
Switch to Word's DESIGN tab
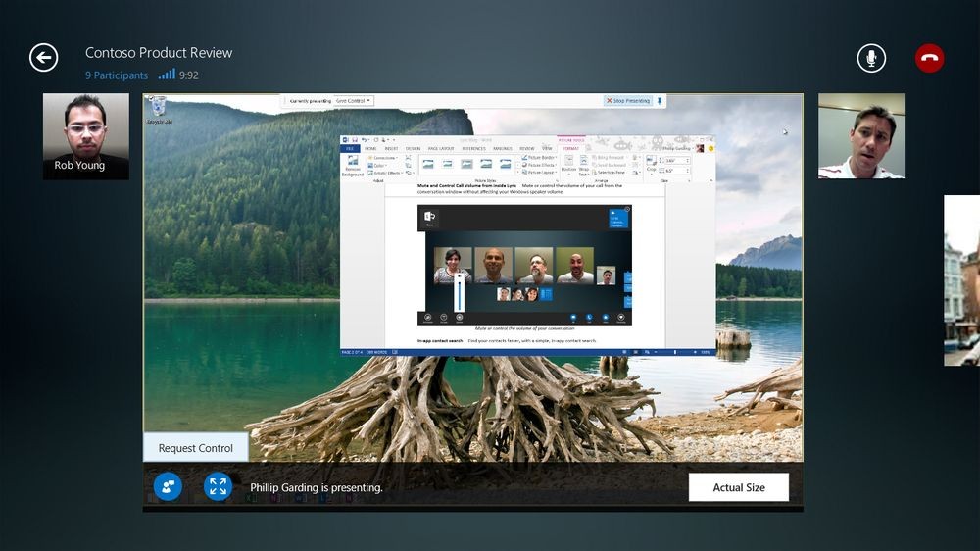tap(414, 149)
